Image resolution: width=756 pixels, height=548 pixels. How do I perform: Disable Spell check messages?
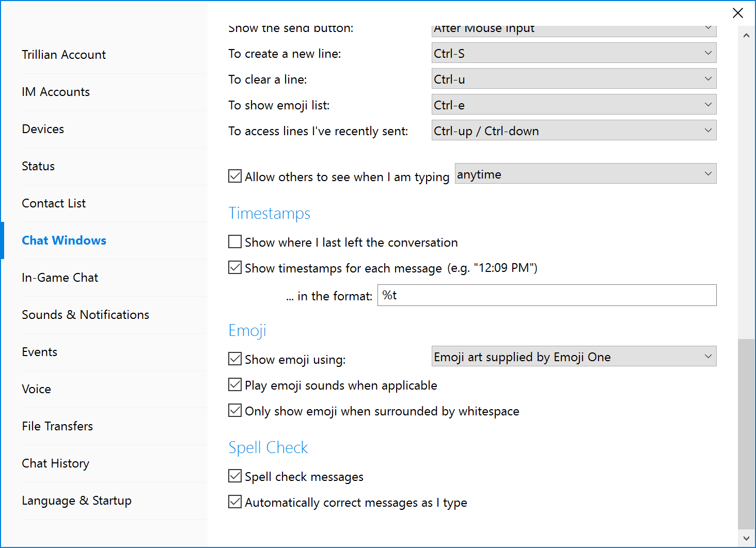[x=235, y=476]
